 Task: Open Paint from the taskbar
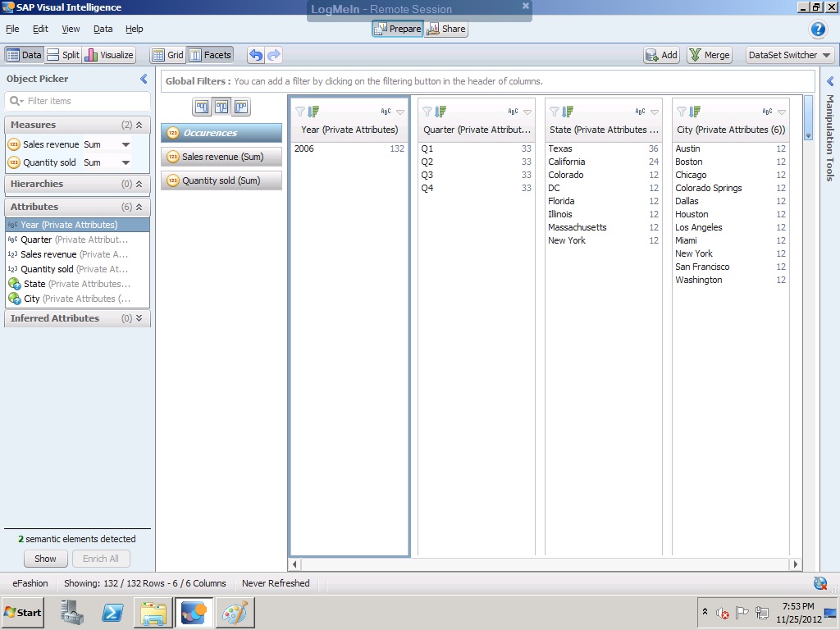click(235, 612)
